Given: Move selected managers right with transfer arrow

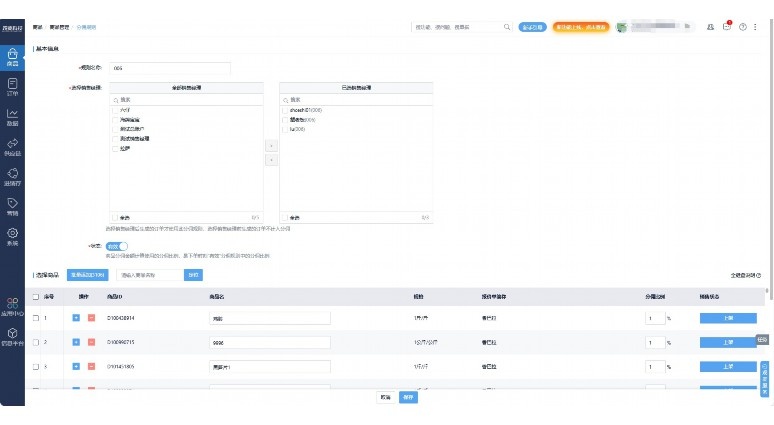Looking at the screenshot, I should [x=271, y=146].
